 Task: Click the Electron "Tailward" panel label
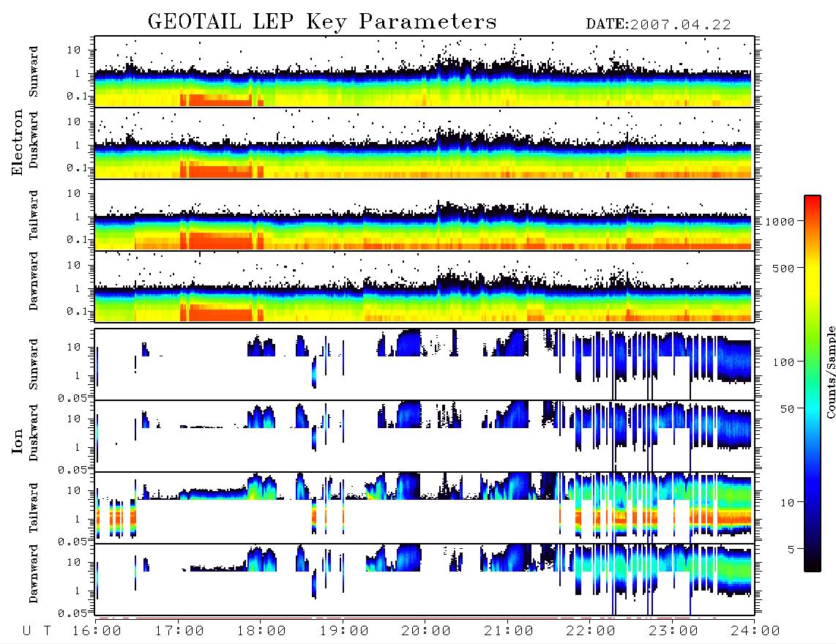[x=34, y=215]
